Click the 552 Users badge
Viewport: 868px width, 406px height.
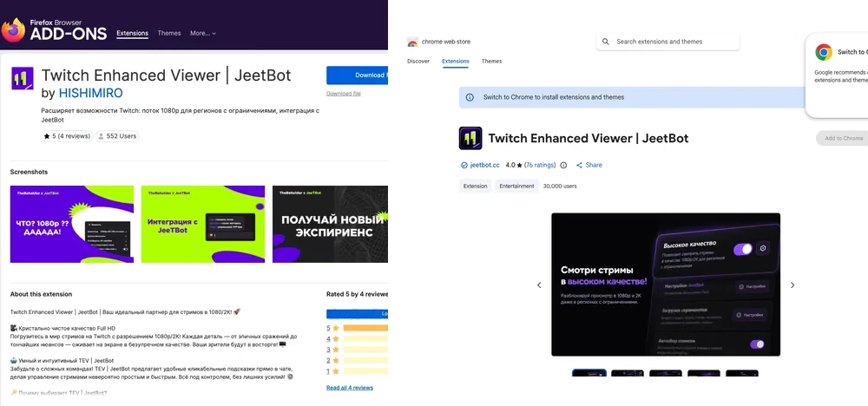pos(117,136)
